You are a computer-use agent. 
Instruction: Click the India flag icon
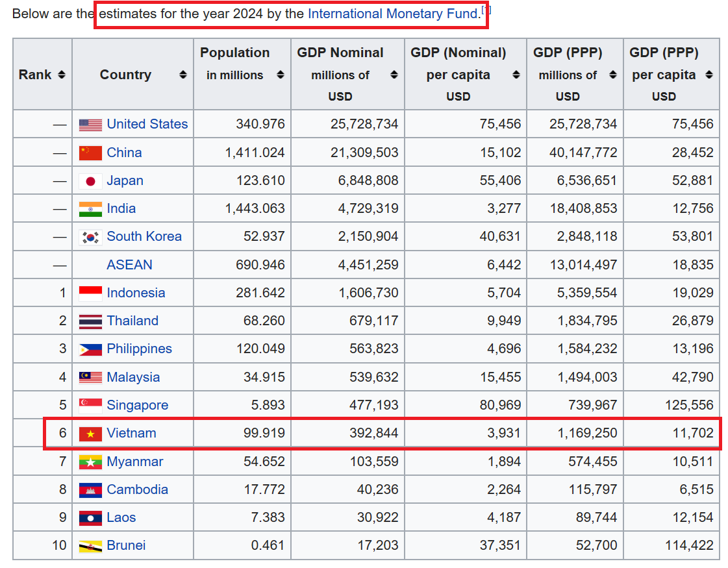point(90,209)
